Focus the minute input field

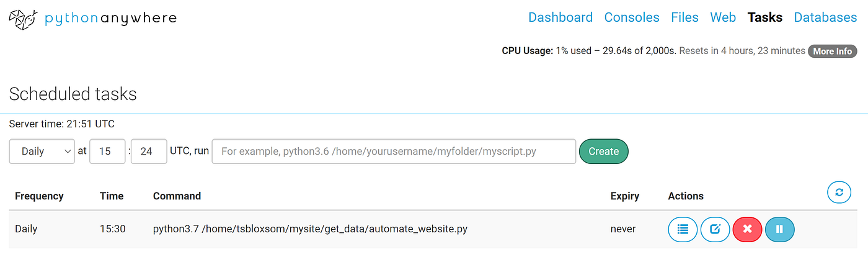149,151
